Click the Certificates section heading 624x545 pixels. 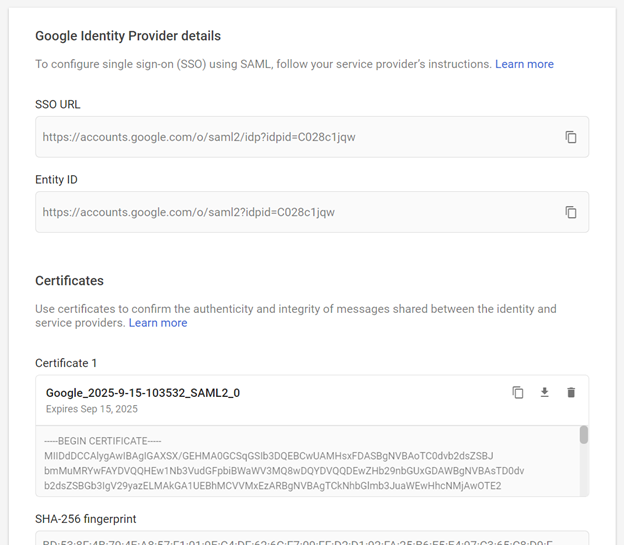(69, 281)
